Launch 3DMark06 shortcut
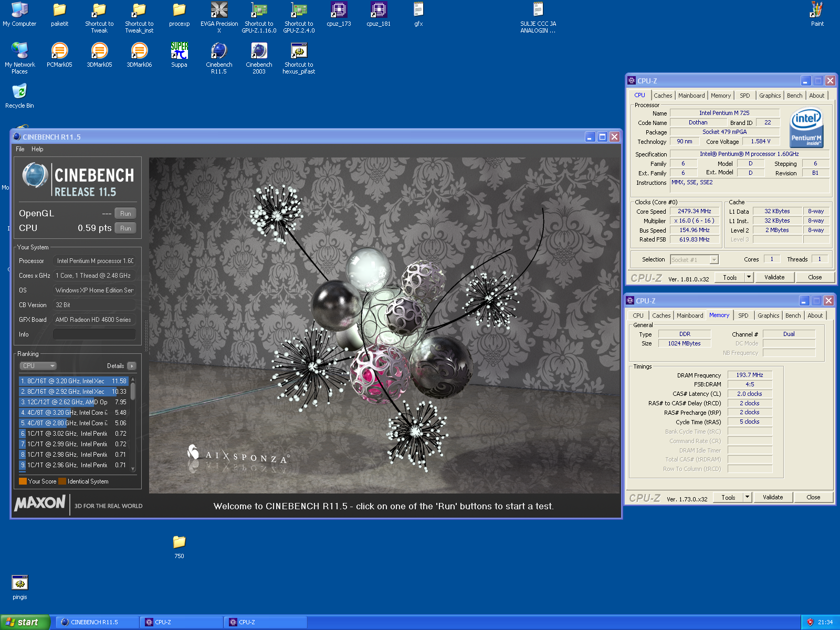 tap(139, 55)
